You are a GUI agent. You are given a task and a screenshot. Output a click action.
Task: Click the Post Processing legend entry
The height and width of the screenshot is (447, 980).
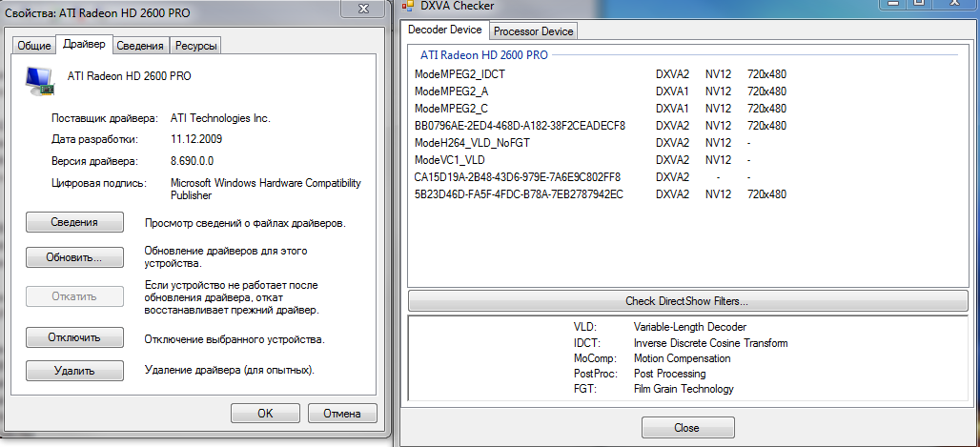(x=669, y=374)
